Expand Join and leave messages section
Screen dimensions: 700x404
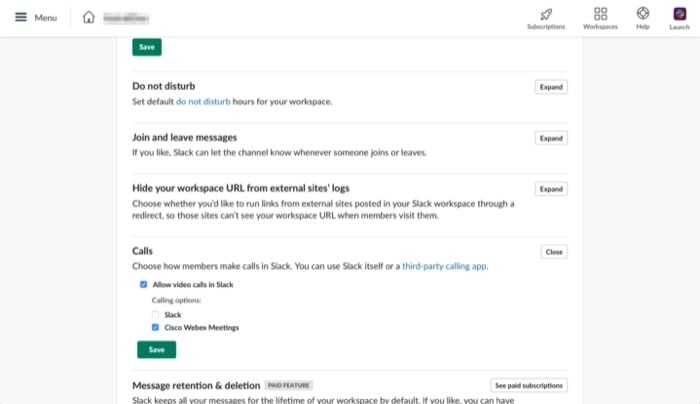click(551, 138)
